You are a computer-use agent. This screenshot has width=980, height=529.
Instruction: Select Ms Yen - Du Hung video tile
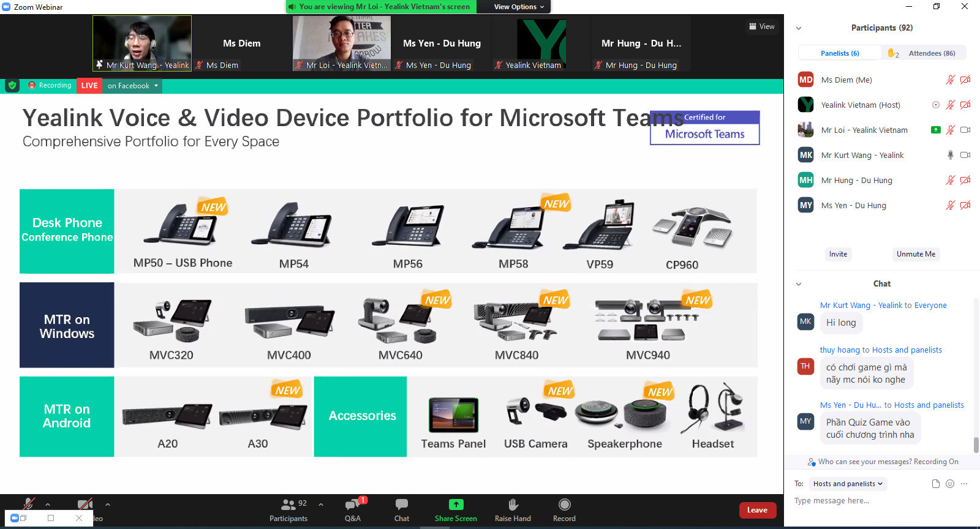[x=441, y=43]
